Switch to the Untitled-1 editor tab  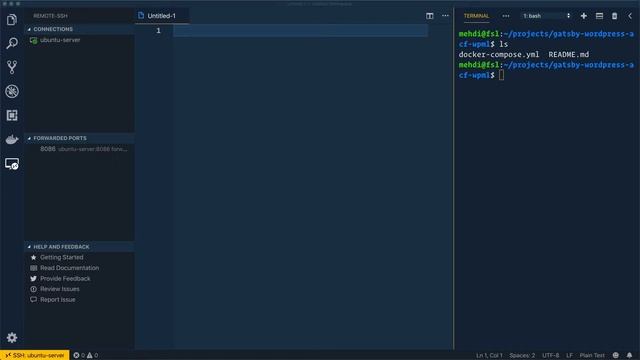coord(162,16)
